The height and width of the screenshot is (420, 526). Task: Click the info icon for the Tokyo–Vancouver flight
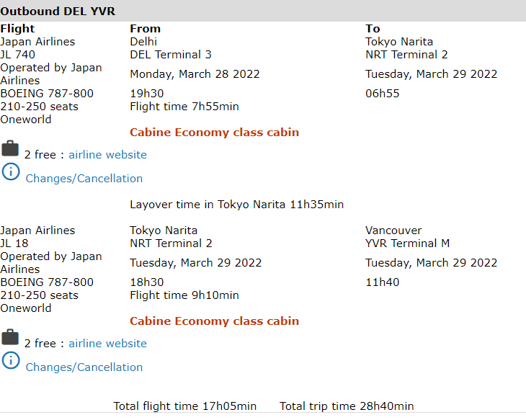10,360
